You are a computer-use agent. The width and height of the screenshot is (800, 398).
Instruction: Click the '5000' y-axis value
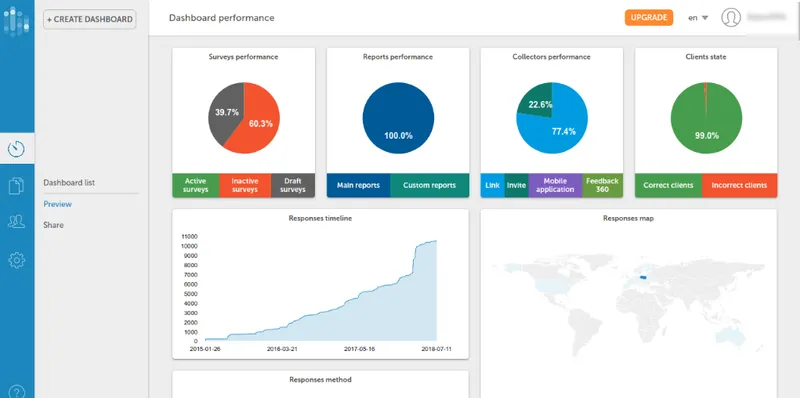tap(191, 293)
